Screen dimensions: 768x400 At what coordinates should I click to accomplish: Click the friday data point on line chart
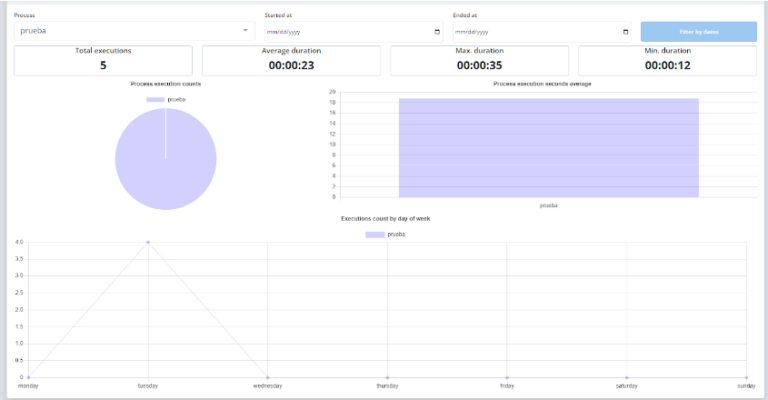click(x=507, y=377)
